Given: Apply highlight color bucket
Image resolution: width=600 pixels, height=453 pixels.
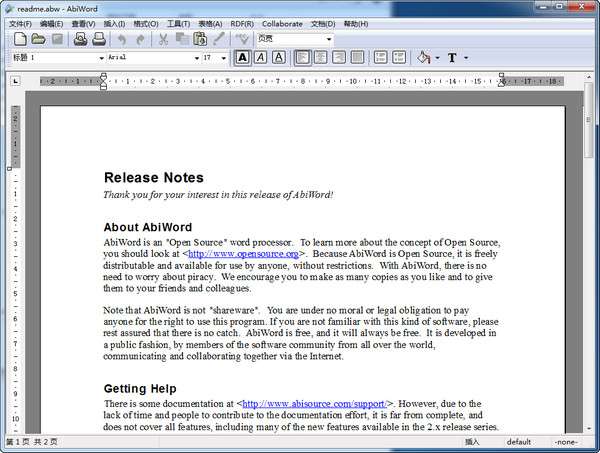Looking at the screenshot, I should [424, 58].
